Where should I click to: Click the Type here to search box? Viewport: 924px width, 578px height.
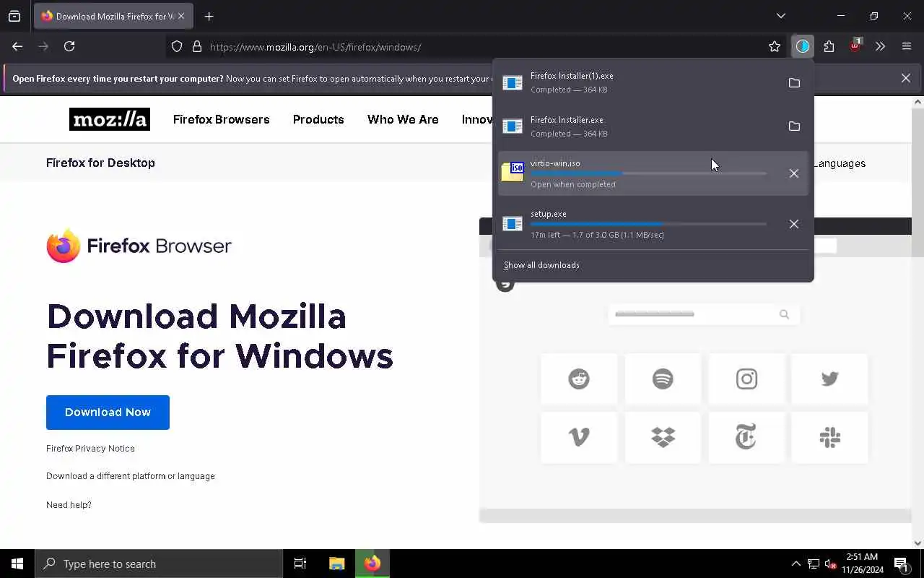159,564
